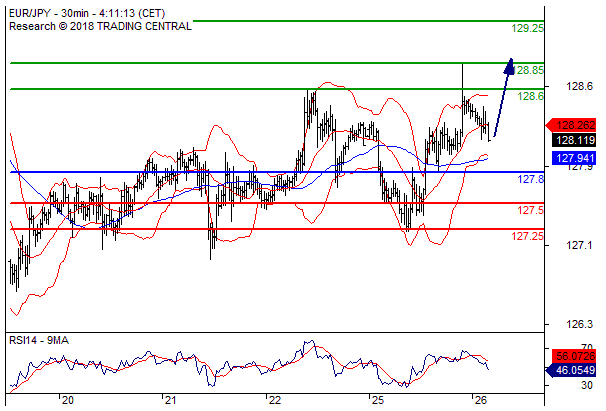Click the RSI14 - 9MA indicator label
The height and width of the screenshot is (411, 606).
(39, 340)
